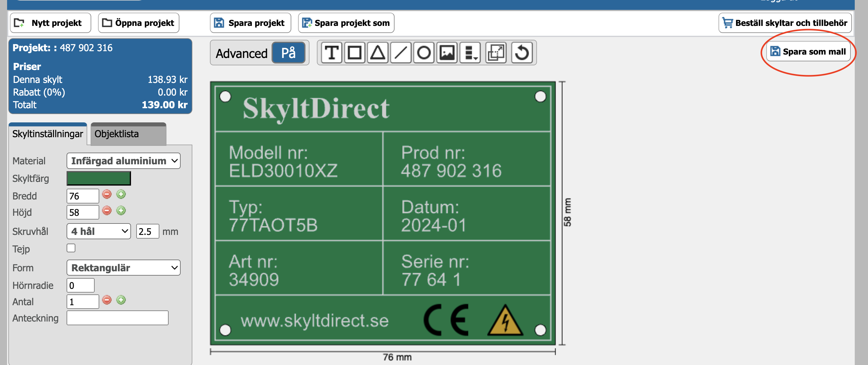
Task: Select the Typ: 77TAOT5B text
Action: [x=273, y=216]
